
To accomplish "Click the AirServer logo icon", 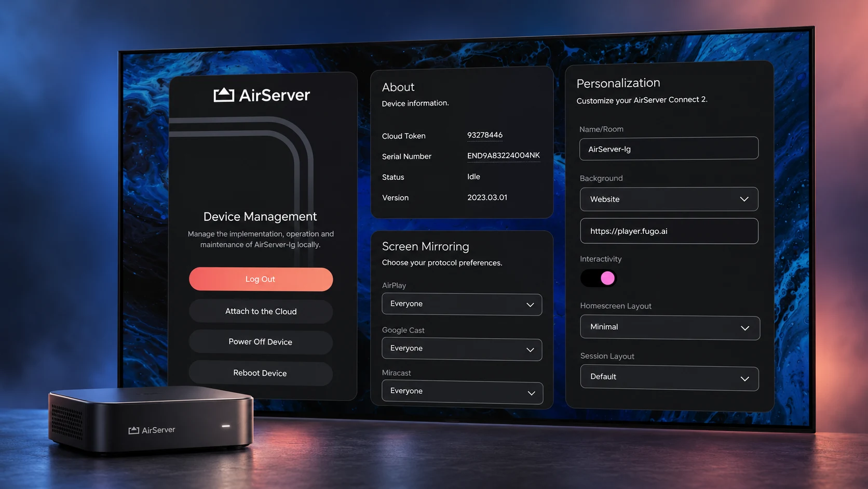I will click(224, 95).
